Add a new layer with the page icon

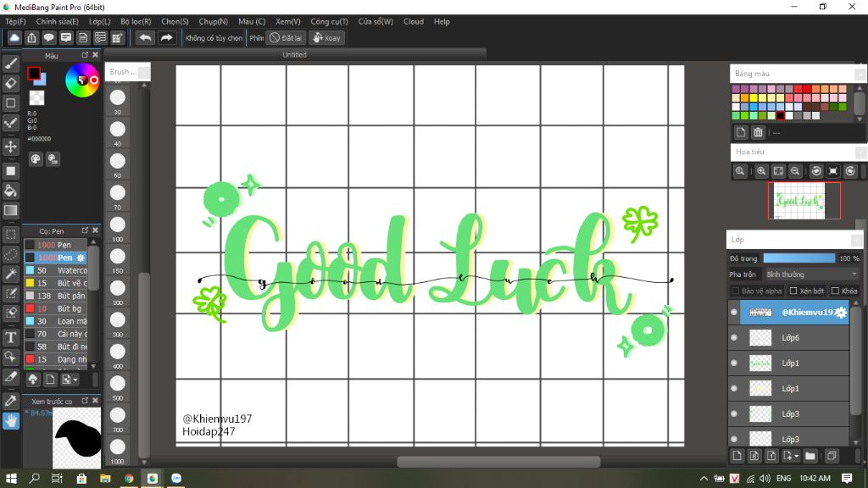(x=737, y=456)
